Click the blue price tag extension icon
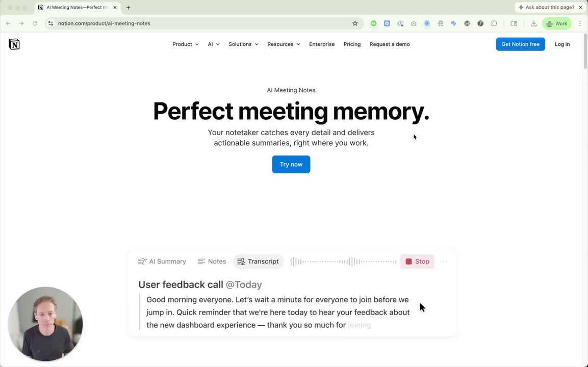 point(454,23)
